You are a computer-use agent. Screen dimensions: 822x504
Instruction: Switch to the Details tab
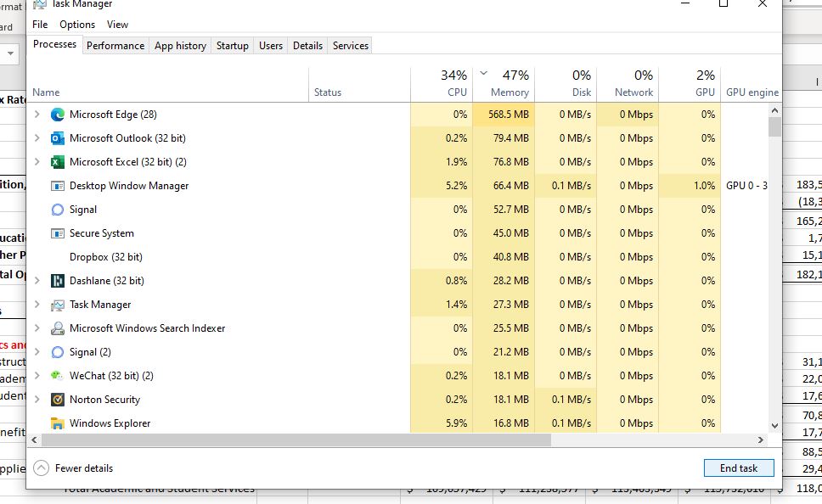[x=307, y=46]
